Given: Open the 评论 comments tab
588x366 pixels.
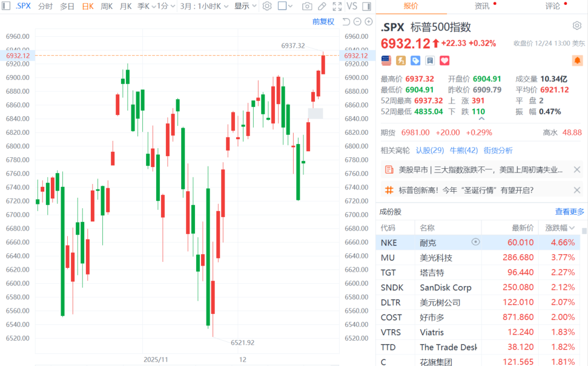Looking at the screenshot, I should [552, 6].
